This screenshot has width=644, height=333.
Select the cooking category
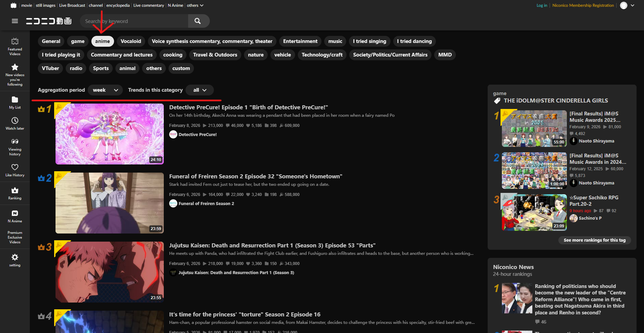(x=173, y=55)
